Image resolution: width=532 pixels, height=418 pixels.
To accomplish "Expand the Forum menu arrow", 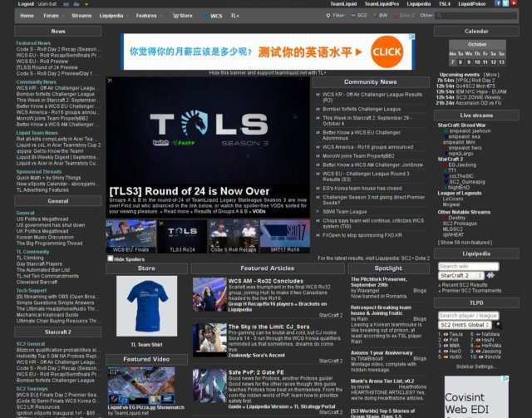I will point(62,16).
